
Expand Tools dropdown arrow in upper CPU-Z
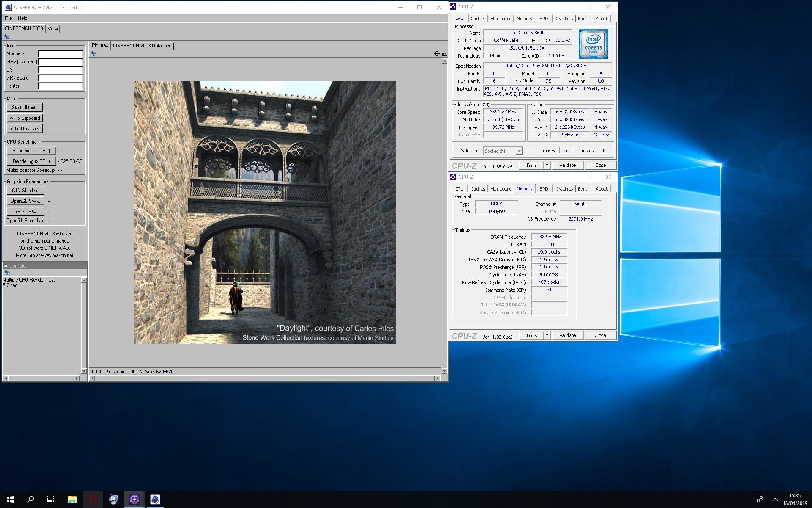coord(547,165)
